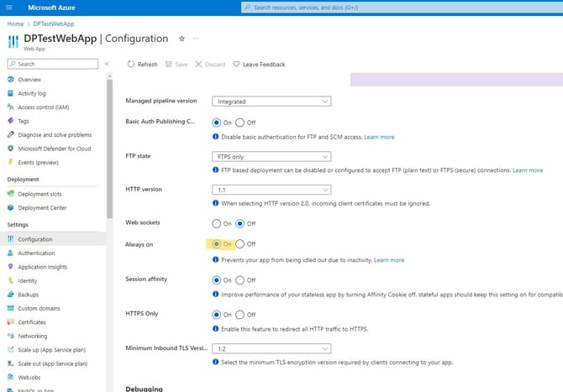This screenshot has height=392, width=563.
Task: Favorite the page with star icon
Action: coord(182,39)
